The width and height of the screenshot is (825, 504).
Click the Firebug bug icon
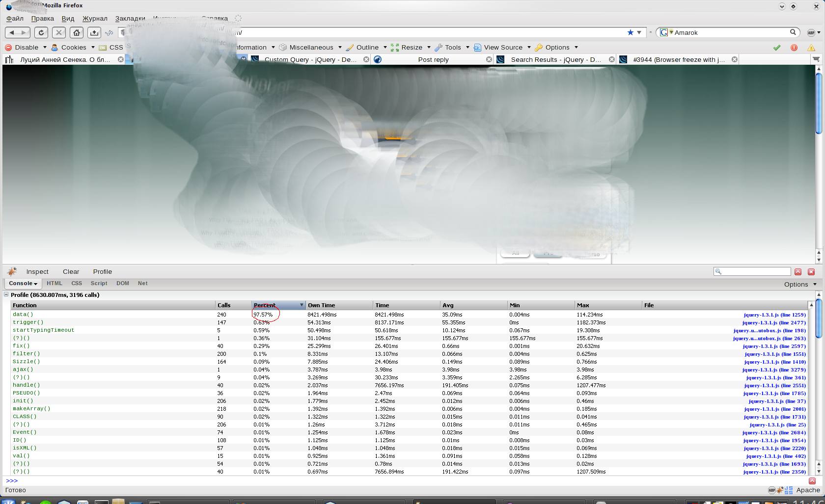tap(12, 271)
